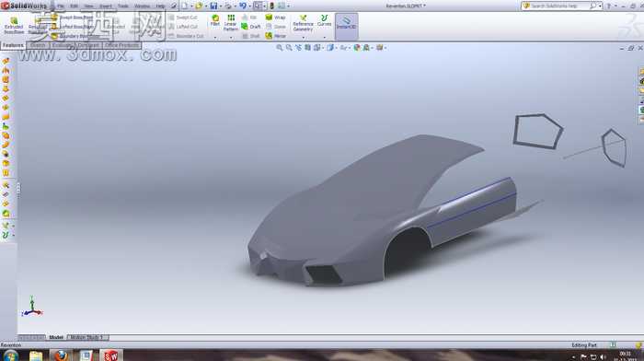Open the Tools menu
The image size is (644, 361).
point(122,6)
